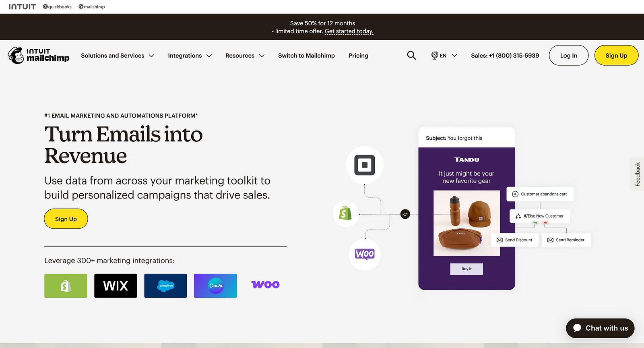
Task: Click the Subject: You forgot this line
Action: pos(454,138)
